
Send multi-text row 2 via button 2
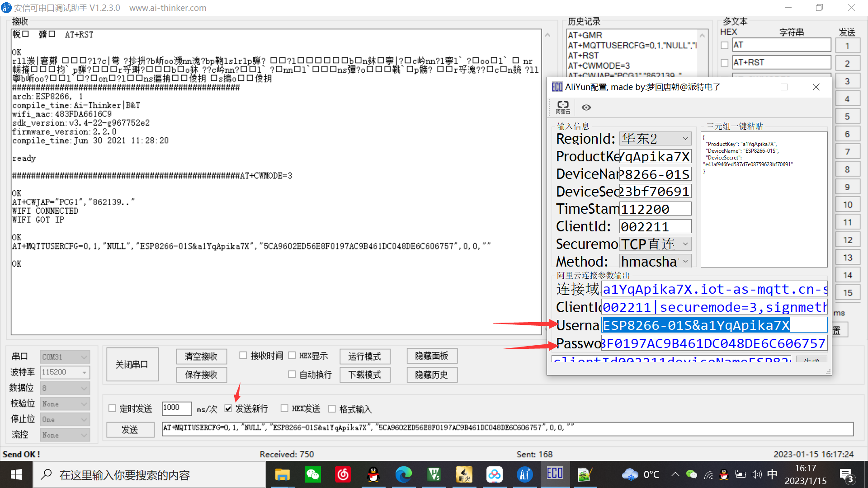pyautogui.click(x=848, y=63)
